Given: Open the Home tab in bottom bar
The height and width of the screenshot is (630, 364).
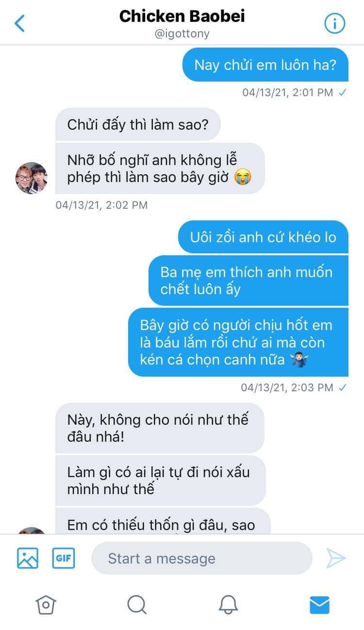Looking at the screenshot, I should tap(46, 605).
